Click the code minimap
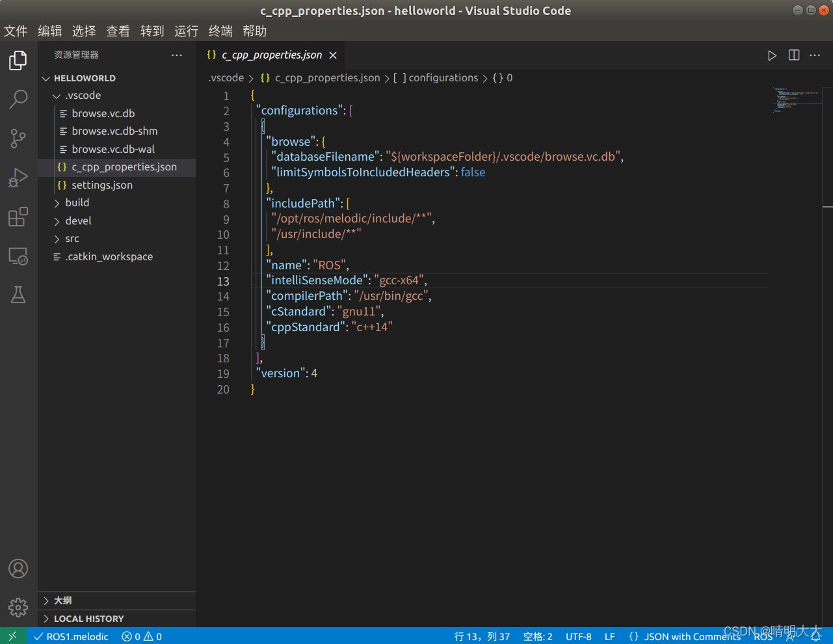833x644 pixels. (x=796, y=100)
